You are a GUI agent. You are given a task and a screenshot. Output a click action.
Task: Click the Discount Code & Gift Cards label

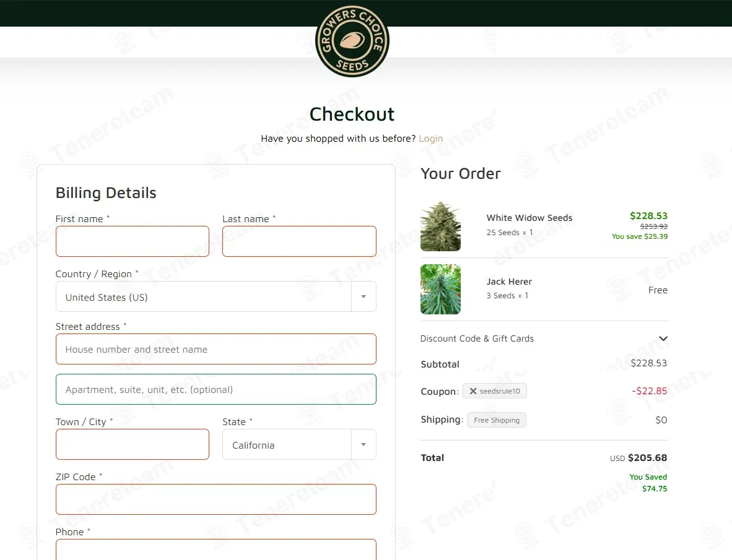coord(477,338)
